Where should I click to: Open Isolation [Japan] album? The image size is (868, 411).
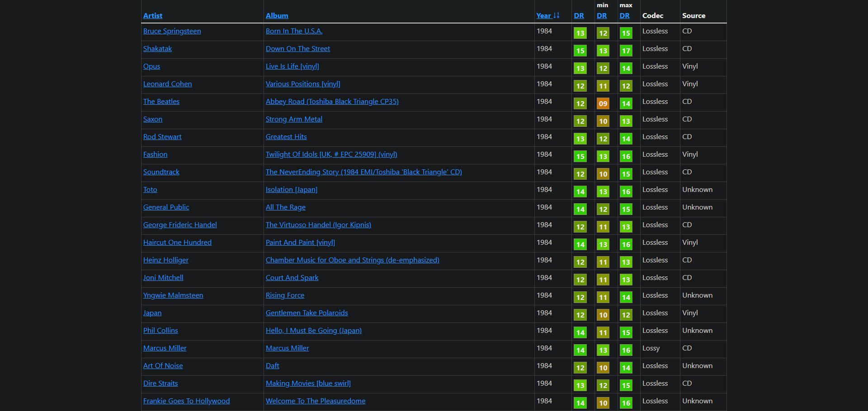pos(292,190)
